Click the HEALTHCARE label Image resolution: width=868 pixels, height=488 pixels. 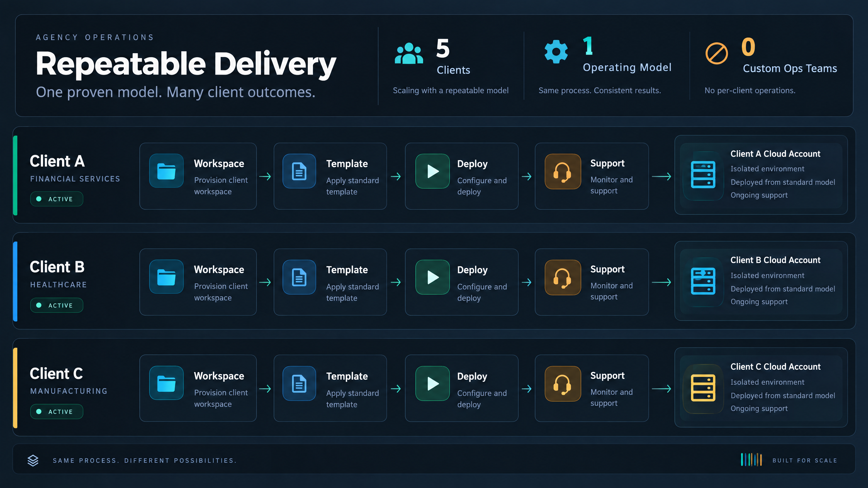[x=59, y=285]
